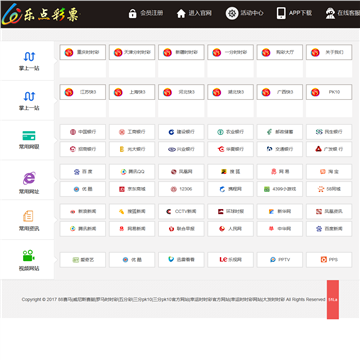360x360 pixels.
Task: Open the 凤凰资讯 news link
Action: point(329,211)
